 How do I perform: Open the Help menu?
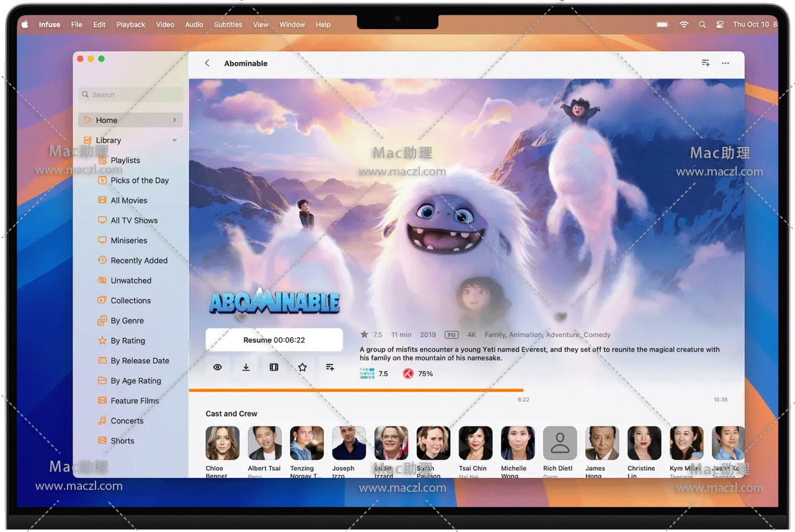point(323,25)
